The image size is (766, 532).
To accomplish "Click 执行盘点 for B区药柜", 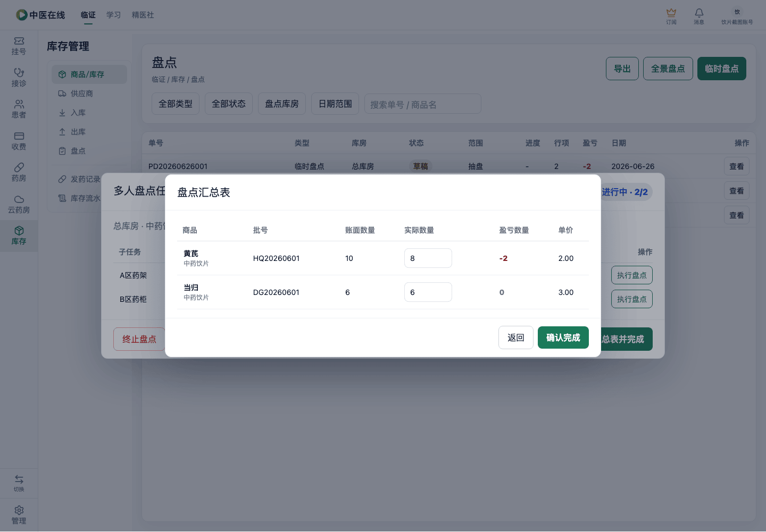I will point(632,299).
